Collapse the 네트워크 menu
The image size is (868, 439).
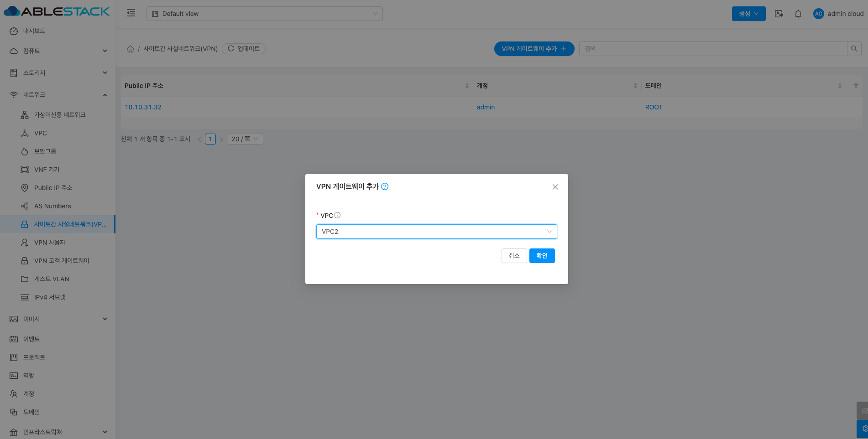point(58,95)
